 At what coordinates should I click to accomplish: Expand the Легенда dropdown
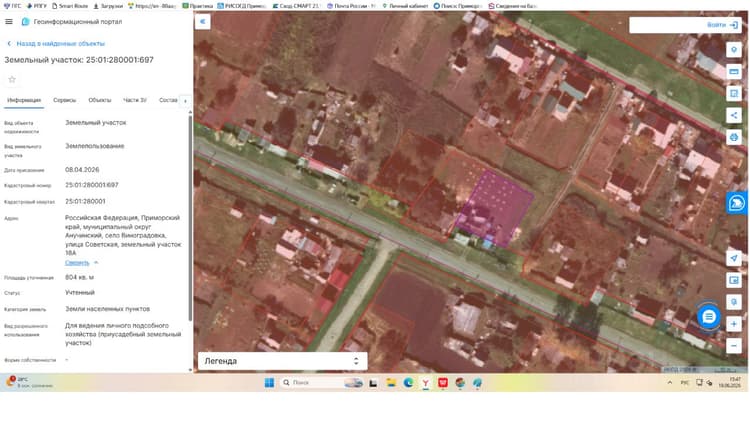tap(282, 361)
